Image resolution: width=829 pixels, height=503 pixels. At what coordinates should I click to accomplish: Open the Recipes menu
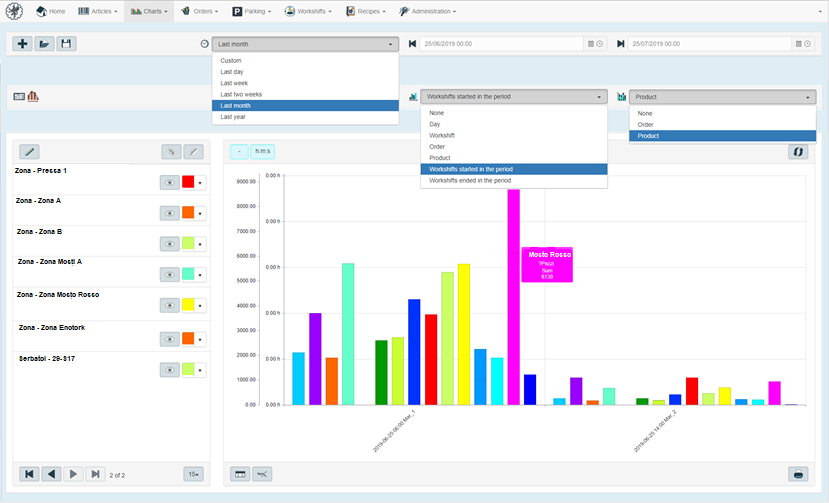click(366, 11)
